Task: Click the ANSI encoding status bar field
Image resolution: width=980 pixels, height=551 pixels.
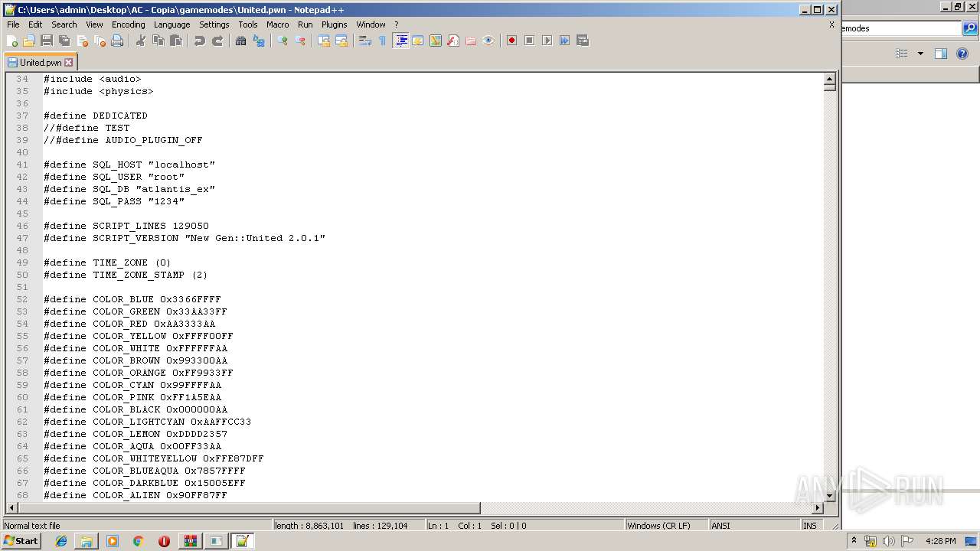Action: tap(754, 526)
